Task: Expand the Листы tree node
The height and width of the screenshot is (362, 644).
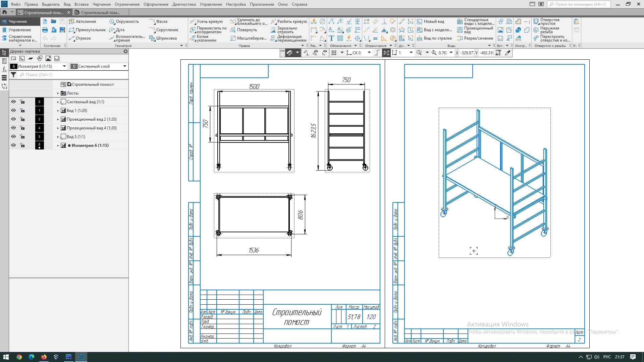Action: pos(58,93)
